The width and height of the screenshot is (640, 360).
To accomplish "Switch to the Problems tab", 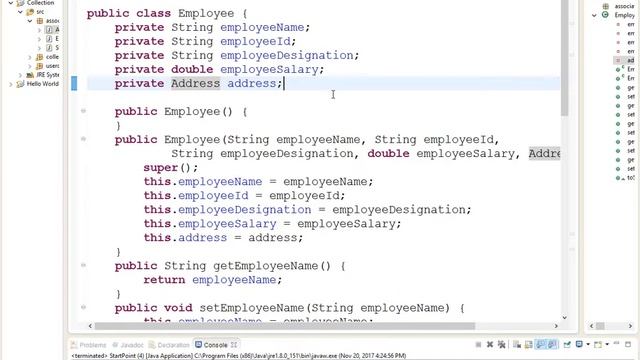I will pyautogui.click(x=89, y=345).
